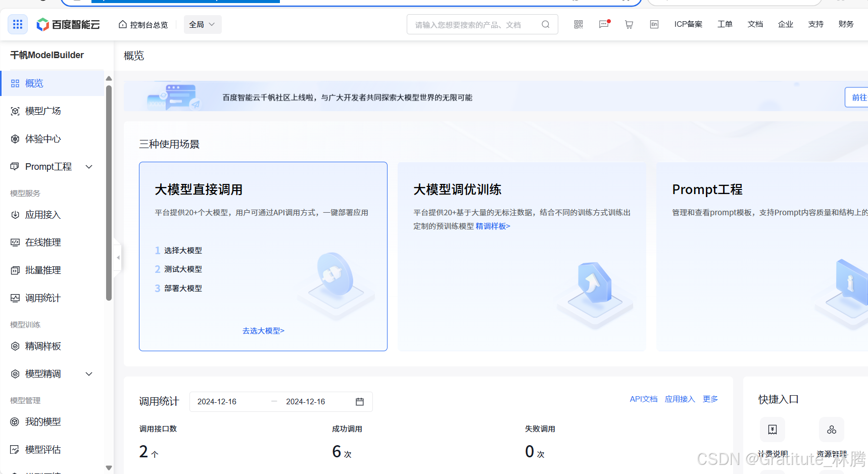868x474 pixels.
Task: Click the 模型广场 sidebar icon
Action: tap(15, 111)
